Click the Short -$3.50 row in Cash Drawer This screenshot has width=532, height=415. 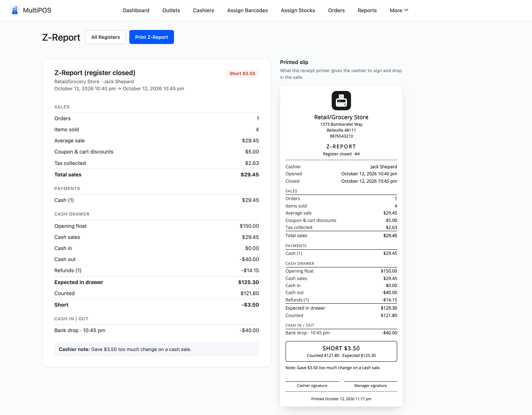tap(156, 305)
